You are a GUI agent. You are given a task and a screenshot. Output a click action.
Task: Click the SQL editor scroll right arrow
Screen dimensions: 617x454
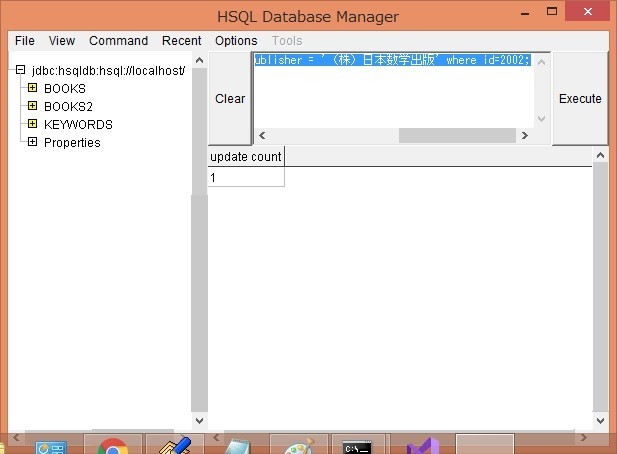pos(525,135)
